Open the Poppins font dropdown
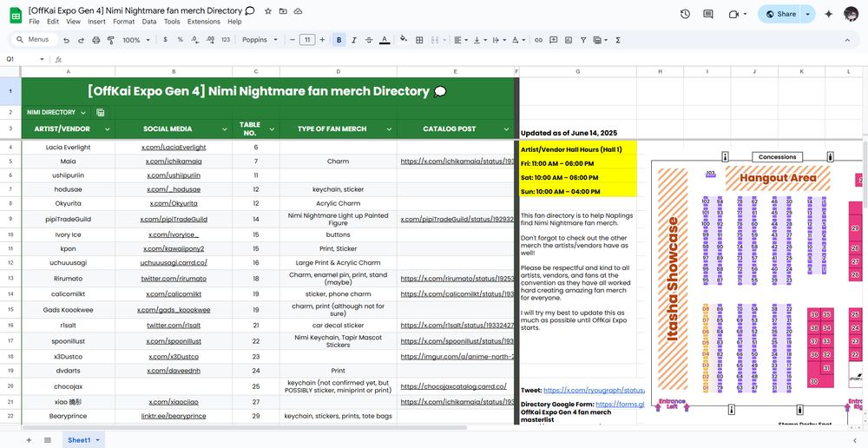 [260, 40]
